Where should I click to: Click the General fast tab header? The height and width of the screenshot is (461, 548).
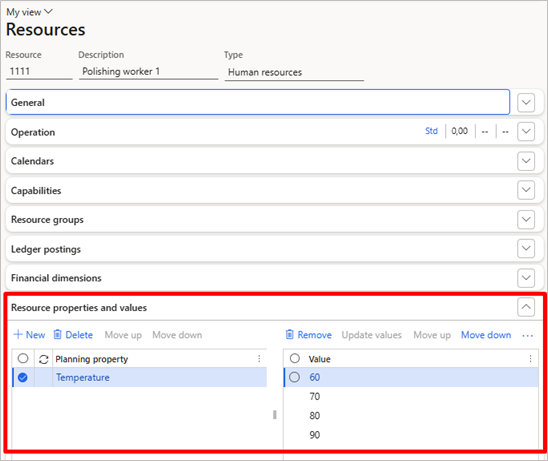point(258,102)
